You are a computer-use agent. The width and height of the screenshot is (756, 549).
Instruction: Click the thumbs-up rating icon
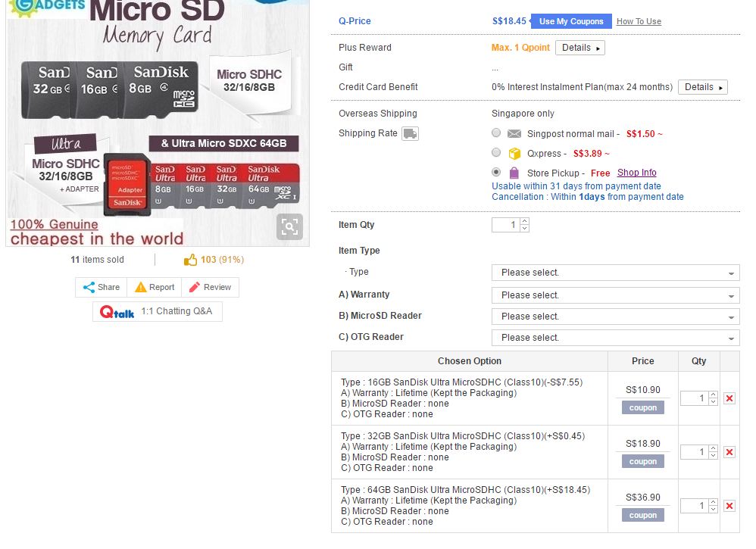tap(190, 260)
